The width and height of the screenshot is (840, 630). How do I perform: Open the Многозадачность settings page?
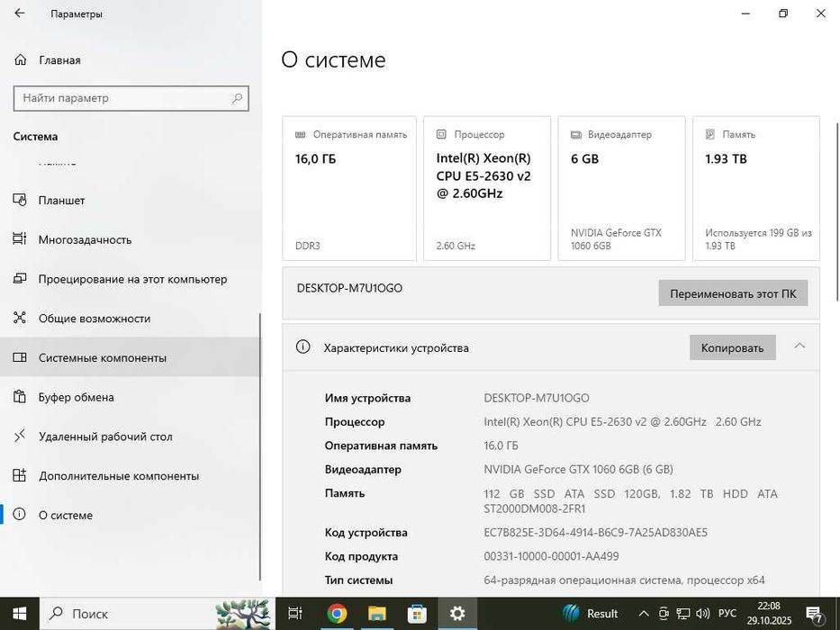tap(131, 239)
